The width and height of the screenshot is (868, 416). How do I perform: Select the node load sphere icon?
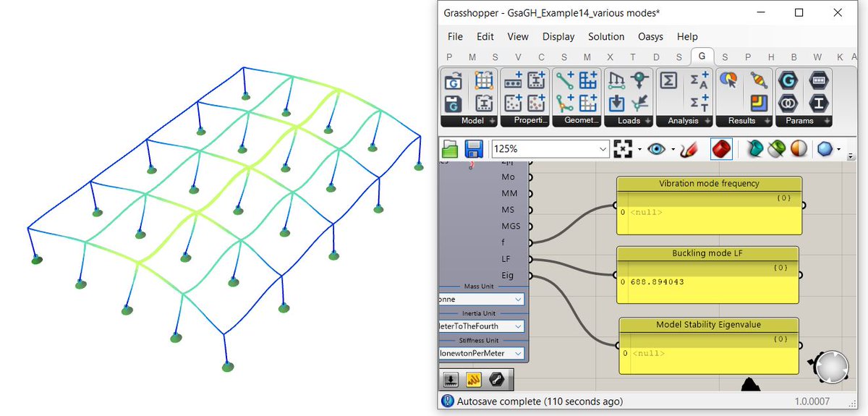640,80
